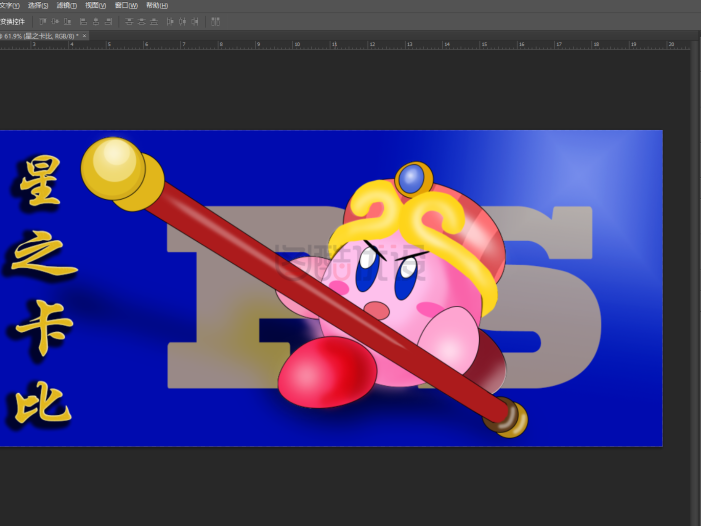701x526 pixels.
Task: Open the 视图(V) menu
Action: click(96, 5)
